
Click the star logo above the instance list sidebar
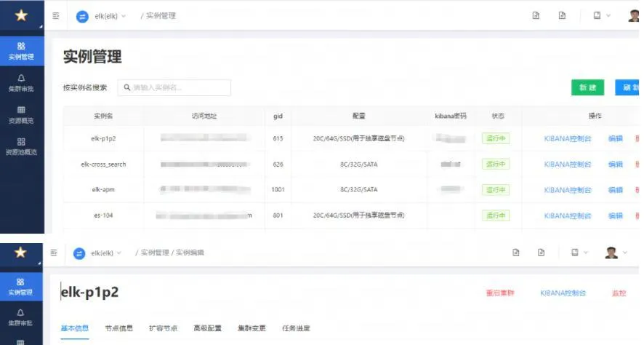pos(21,15)
